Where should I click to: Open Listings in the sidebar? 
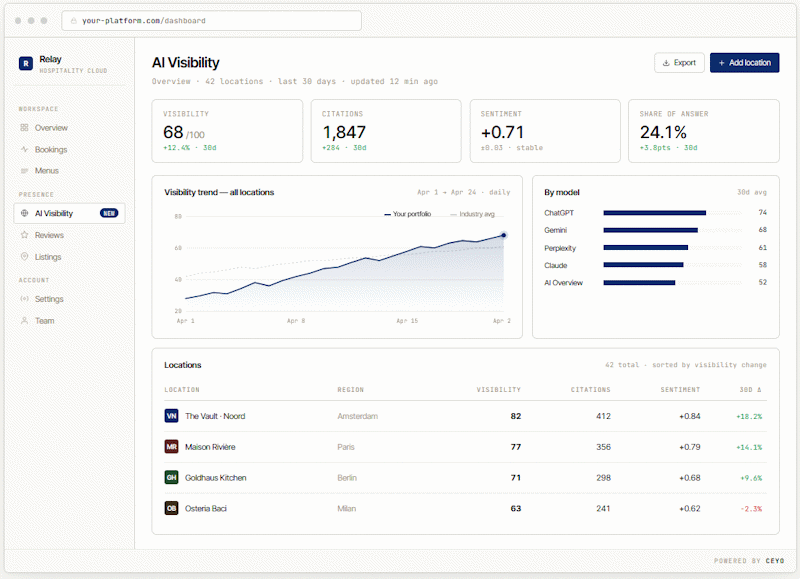pos(69,257)
